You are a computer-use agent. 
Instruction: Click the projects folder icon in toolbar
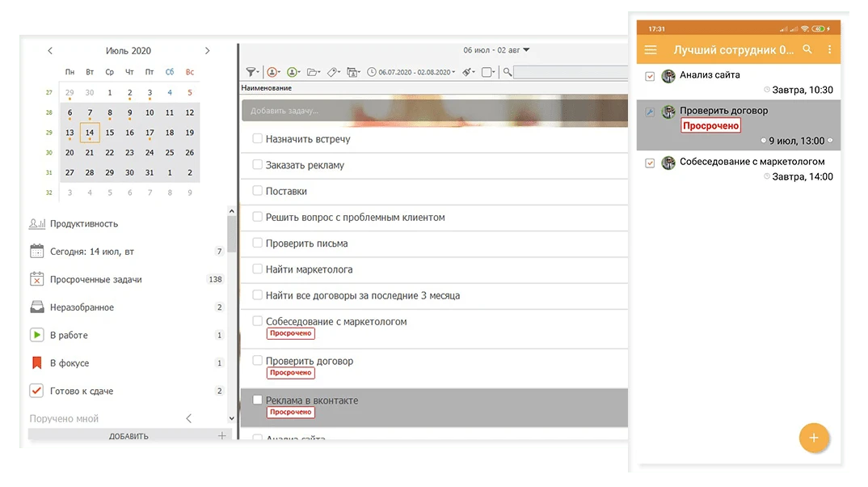click(x=313, y=71)
